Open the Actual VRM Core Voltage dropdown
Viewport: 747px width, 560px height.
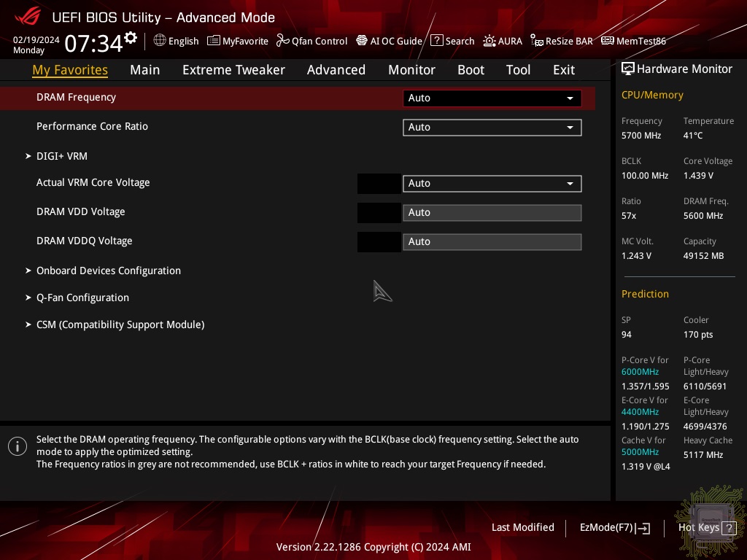coord(492,184)
